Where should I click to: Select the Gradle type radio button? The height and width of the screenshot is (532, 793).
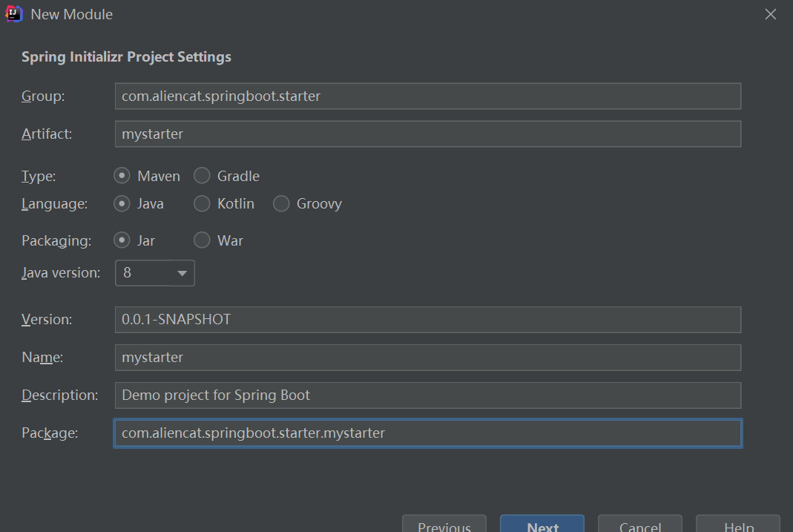(202, 176)
